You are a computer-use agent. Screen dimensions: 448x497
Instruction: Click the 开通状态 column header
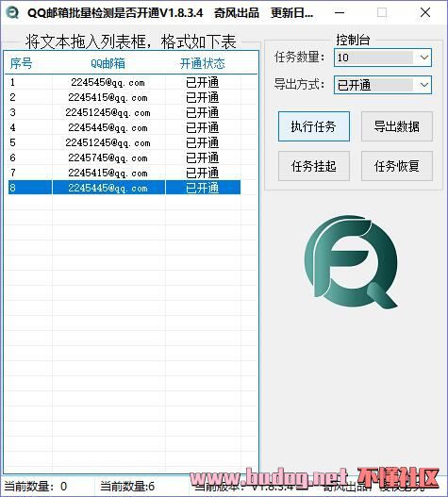(x=202, y=63)
